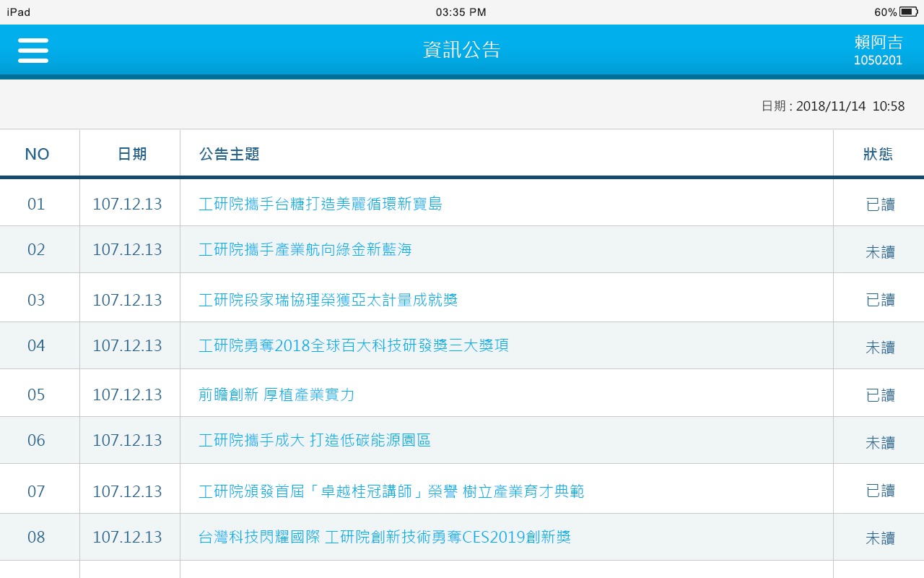Open the hamburger menu
This screenshot has width=924, height=578.
33,51
